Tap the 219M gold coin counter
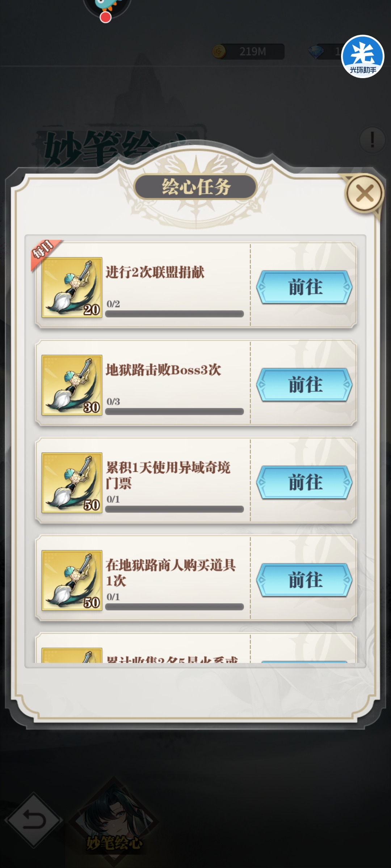The width and height of the screenshot is (391, 868). click(248, 52)
